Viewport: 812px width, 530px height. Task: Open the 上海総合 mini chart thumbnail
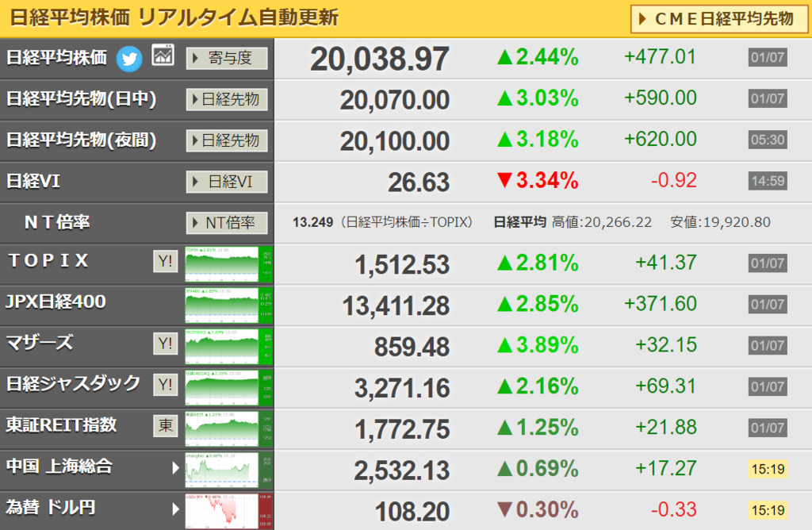228,470
